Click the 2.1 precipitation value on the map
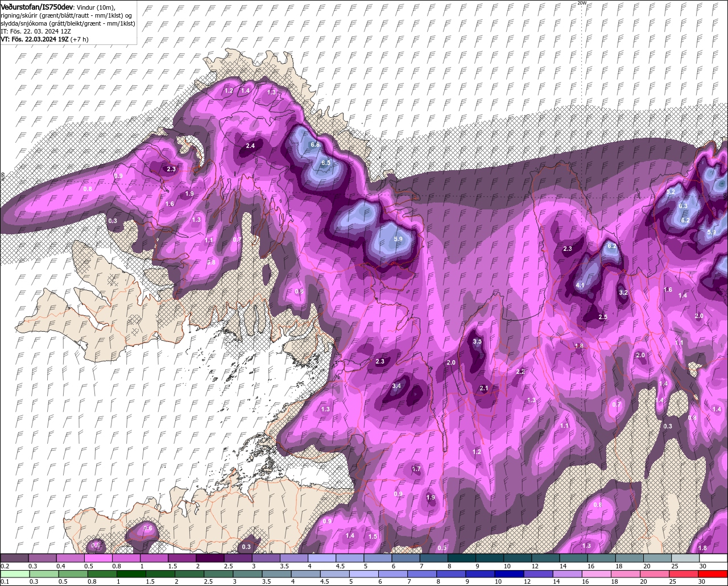The height and width of the screenshot is (586, 728). [x=485, y=388]
